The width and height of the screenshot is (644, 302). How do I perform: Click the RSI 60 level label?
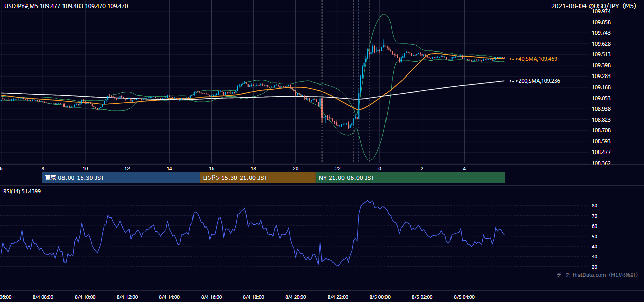click(x=595, y=226)
